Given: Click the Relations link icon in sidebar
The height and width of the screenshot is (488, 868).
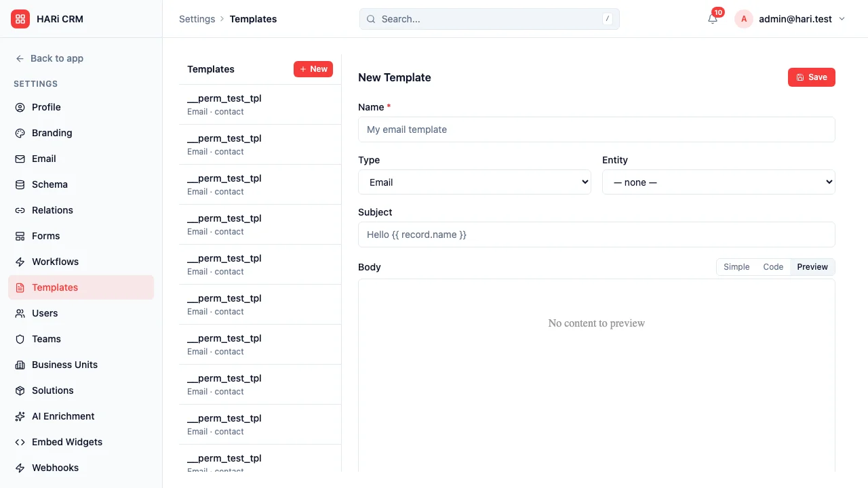Looking at the screenshot, I should [x=20, y=210].
